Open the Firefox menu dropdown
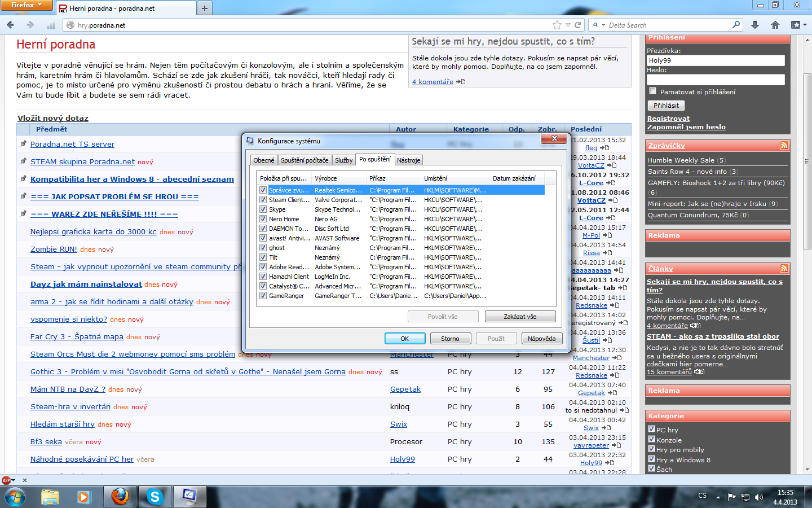812x508 pixels. point(27,5)
